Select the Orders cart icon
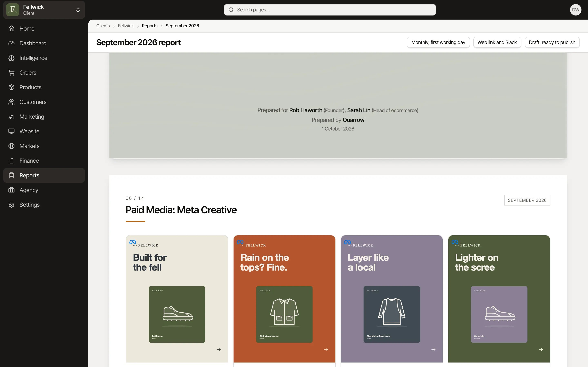588x367 pixels. pyautogui.click(x=11, y=73)
